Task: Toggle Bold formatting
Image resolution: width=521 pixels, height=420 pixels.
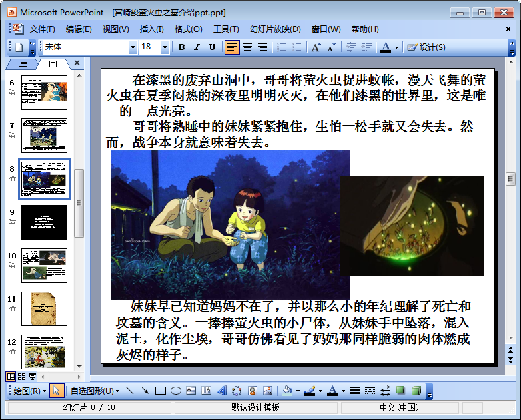Action: pos(181,47)
